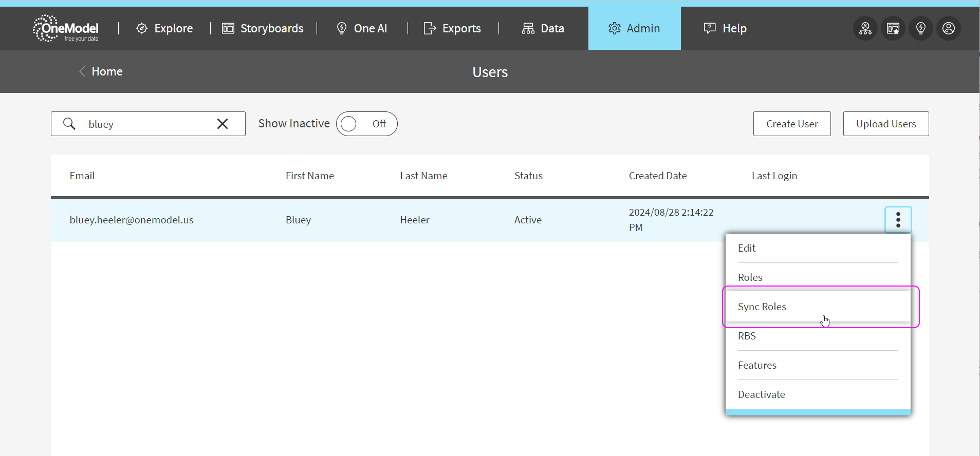Screen dimensions: 980x456
Task: Open the Explore menu
Action: pyautogui.click(x=164, y=28)
